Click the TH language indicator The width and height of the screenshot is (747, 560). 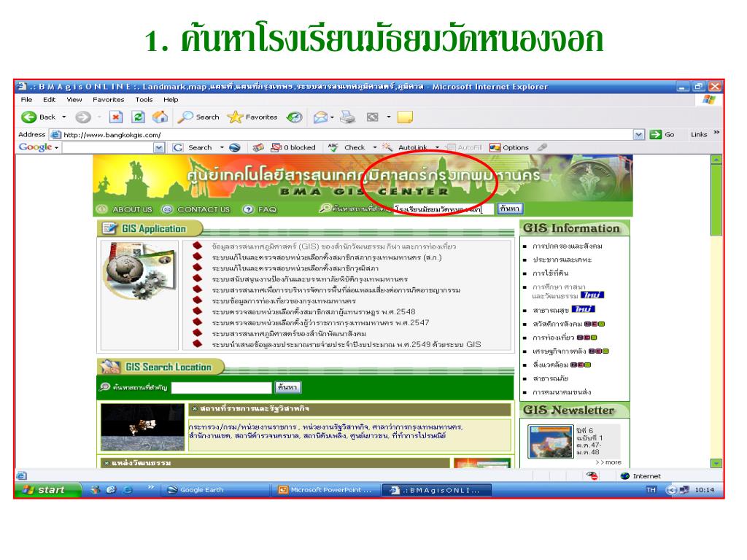pos(651,490)
